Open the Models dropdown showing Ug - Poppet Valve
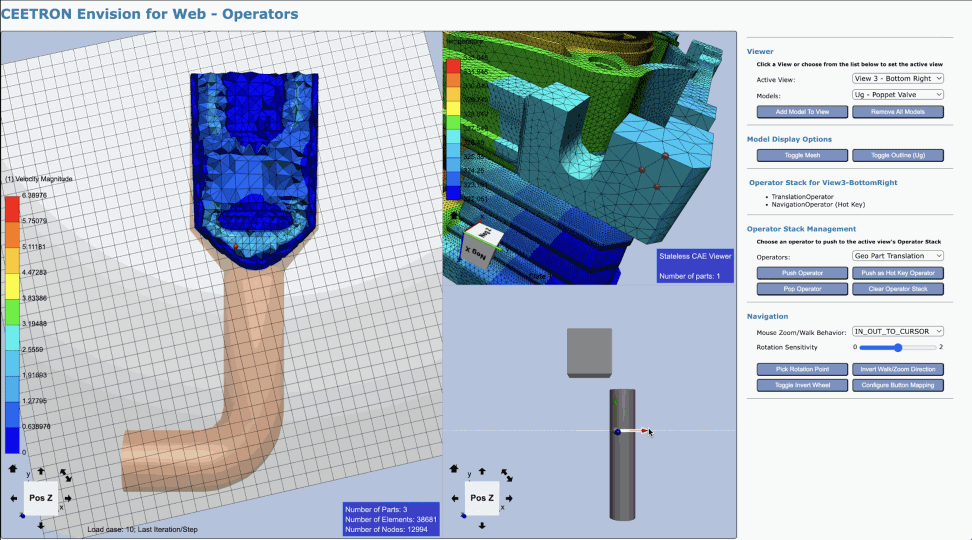The image size is (972, 540). 897,95
